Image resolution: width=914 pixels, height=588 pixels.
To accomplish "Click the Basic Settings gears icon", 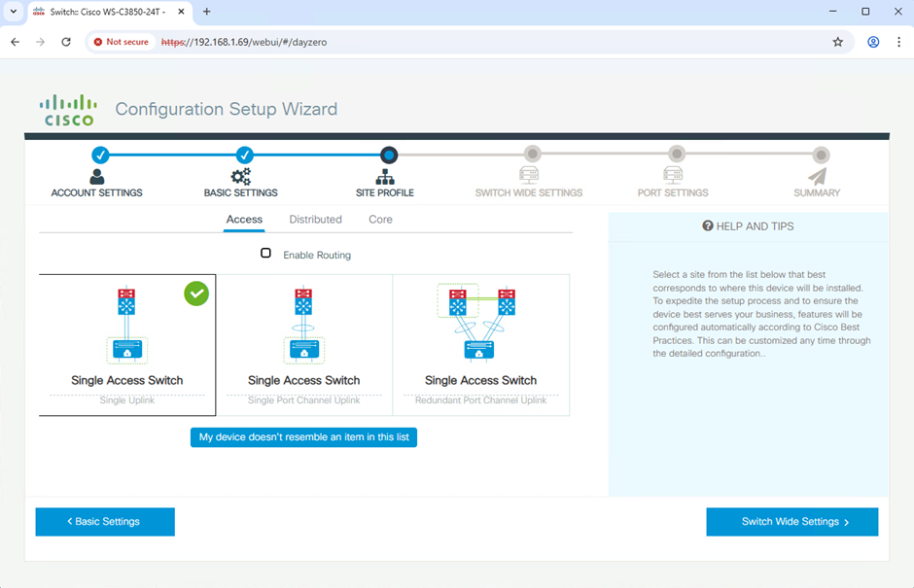I will click(x=241, y=177).
